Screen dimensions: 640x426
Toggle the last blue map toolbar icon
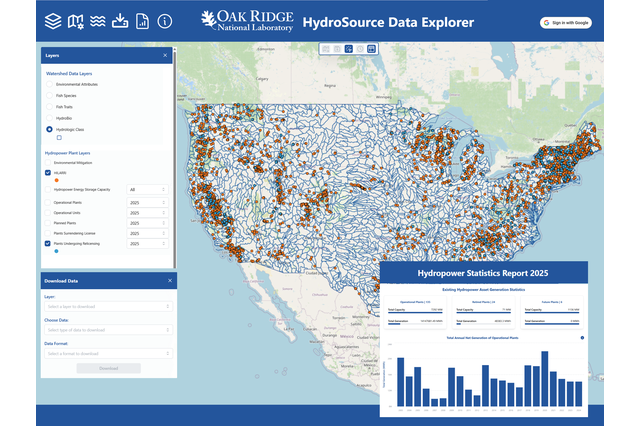click(x=371, y=49)
